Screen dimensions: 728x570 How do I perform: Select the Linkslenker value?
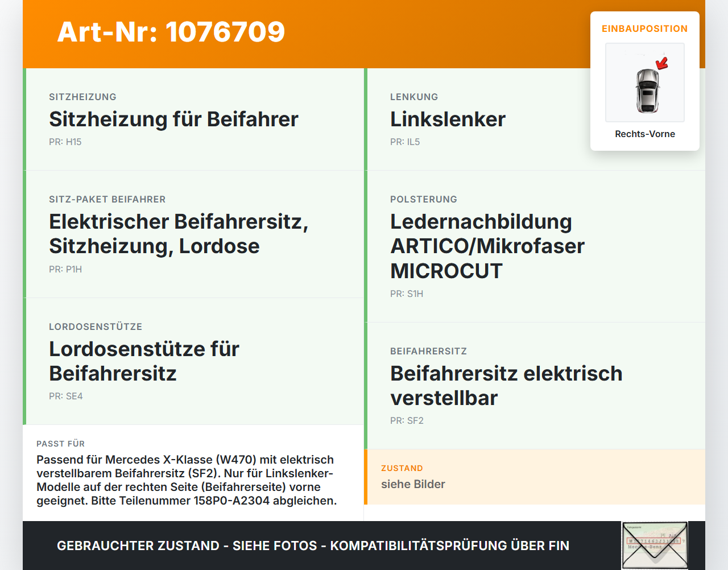pyautogui.click(x=448, y=119)
